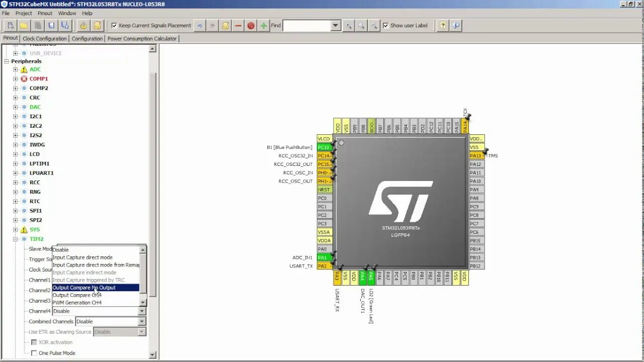Click the PA2 pin labeled USART_TX
This screenshot has width=644, height=362.
325,266
